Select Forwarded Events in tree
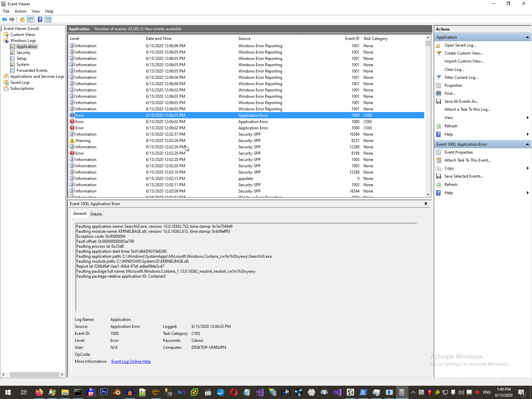This screenshot has width=532, height=399. [32, 70]
